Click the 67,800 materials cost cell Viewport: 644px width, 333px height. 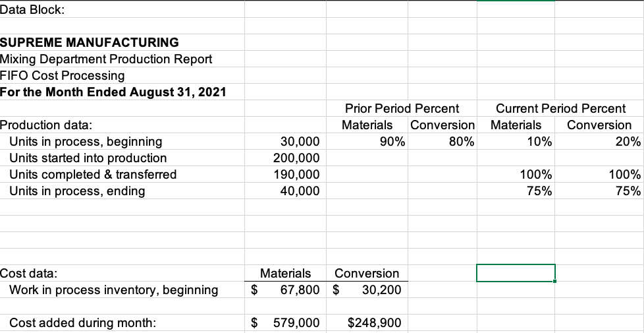pos(285,290)
